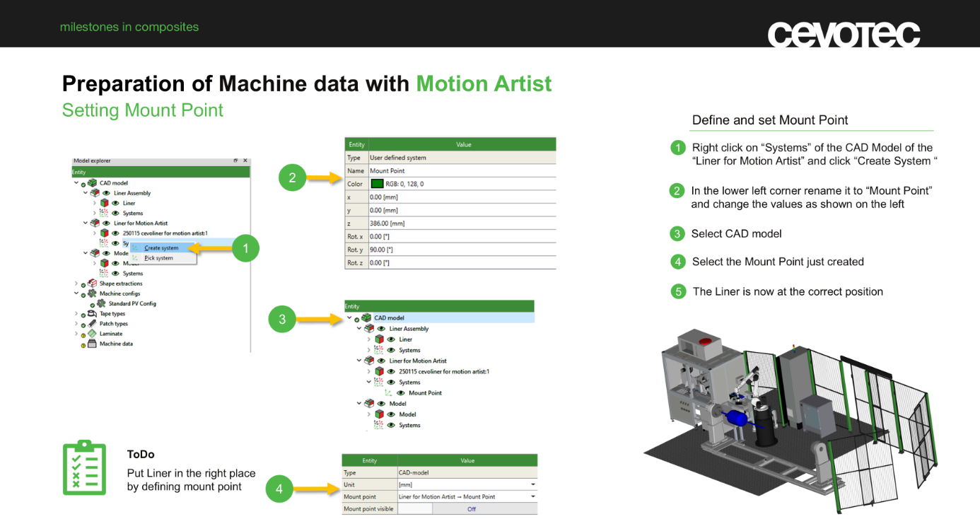Collapse the Systems node containing Mount Point
Screen dimensions: 980x519
(369, 382)
